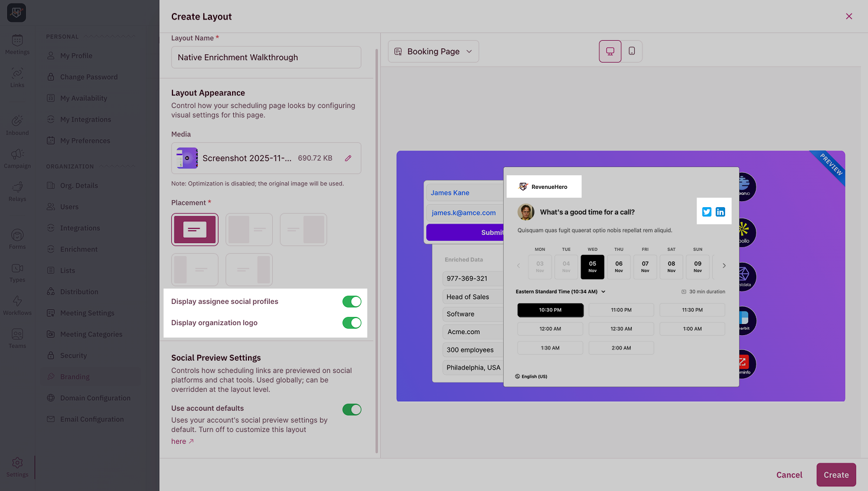Open the Booking Page dropdown
Image resolution: width=868 pixels, height=491 pixels.
433,51
